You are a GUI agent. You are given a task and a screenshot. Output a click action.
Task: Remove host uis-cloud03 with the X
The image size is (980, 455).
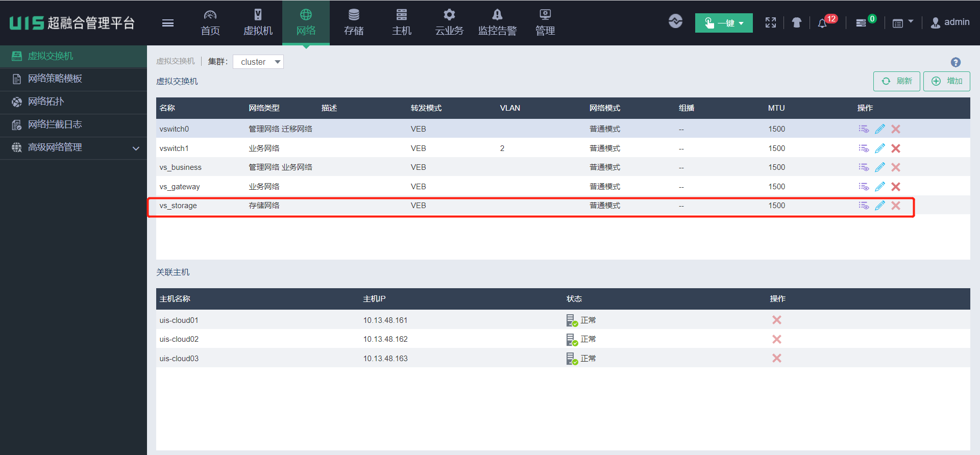point(777,358)
